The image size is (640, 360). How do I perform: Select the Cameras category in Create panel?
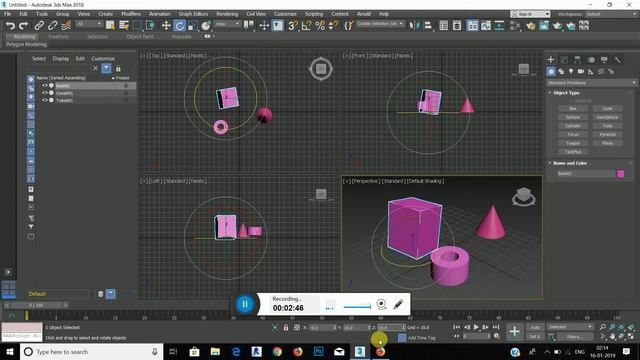(581, 71)
